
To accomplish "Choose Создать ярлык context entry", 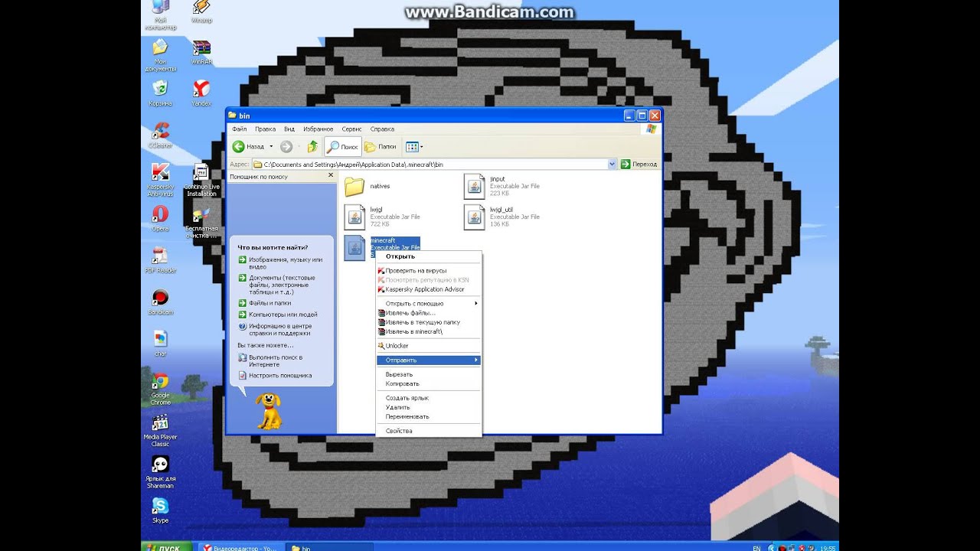I will coord(429,398).
